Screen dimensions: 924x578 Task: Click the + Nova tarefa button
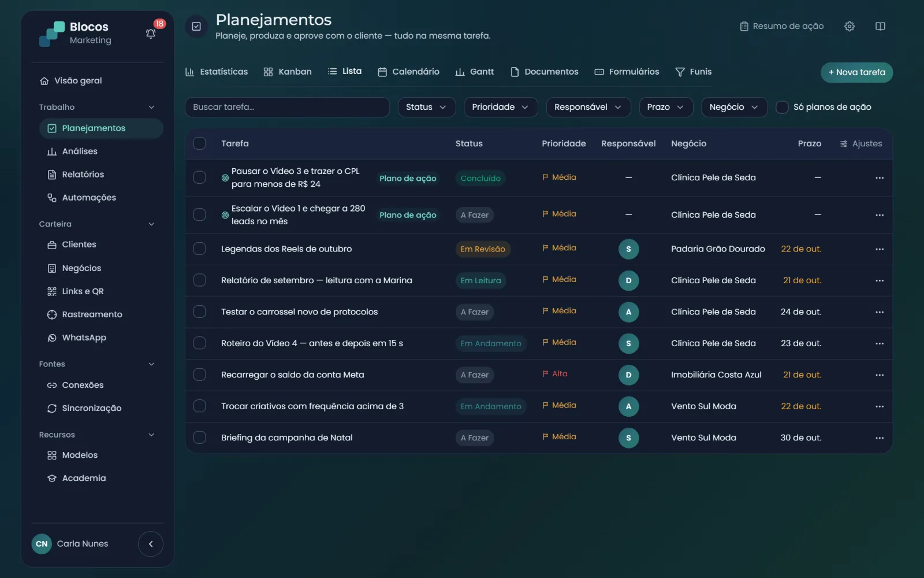point(856,72)
